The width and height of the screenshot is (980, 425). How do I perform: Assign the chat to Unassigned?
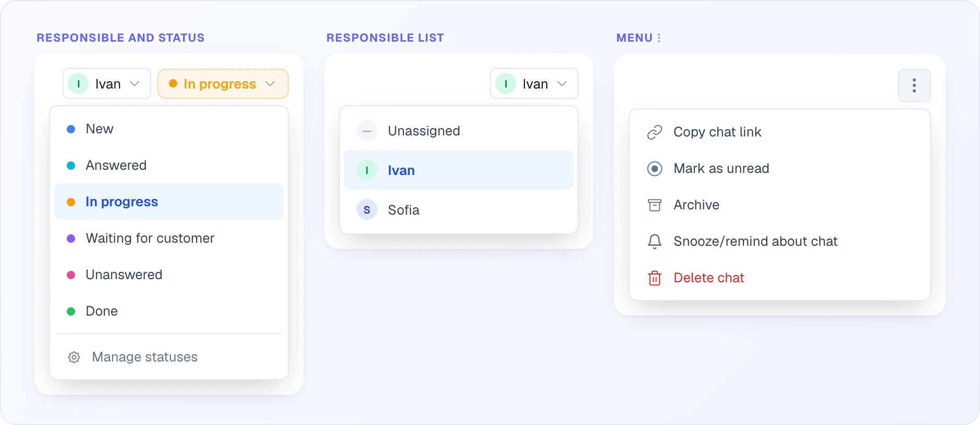(459, 131)
